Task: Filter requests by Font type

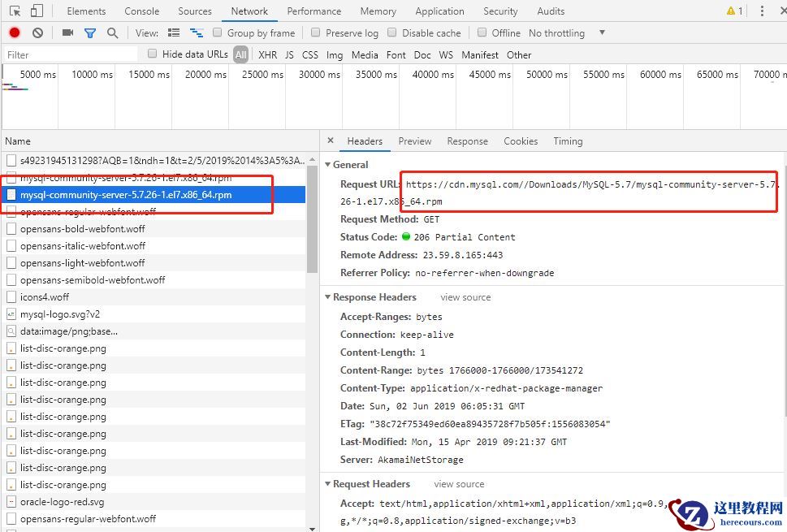Action: pos(396,54)
